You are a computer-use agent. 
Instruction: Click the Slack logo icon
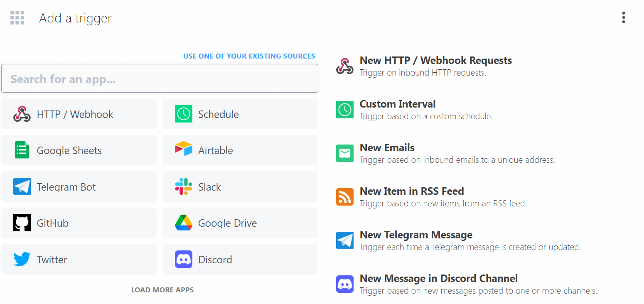coord(183,186)
